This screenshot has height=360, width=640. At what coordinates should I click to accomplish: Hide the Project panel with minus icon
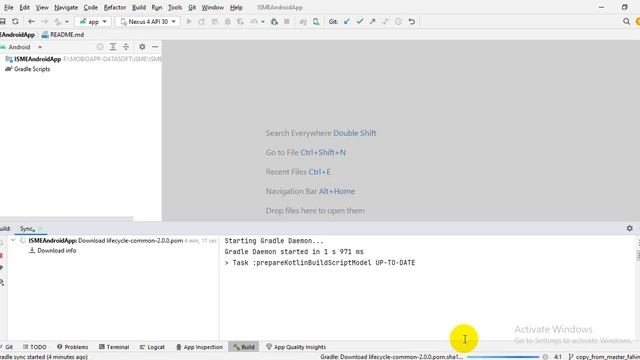(x=155, y=47)
